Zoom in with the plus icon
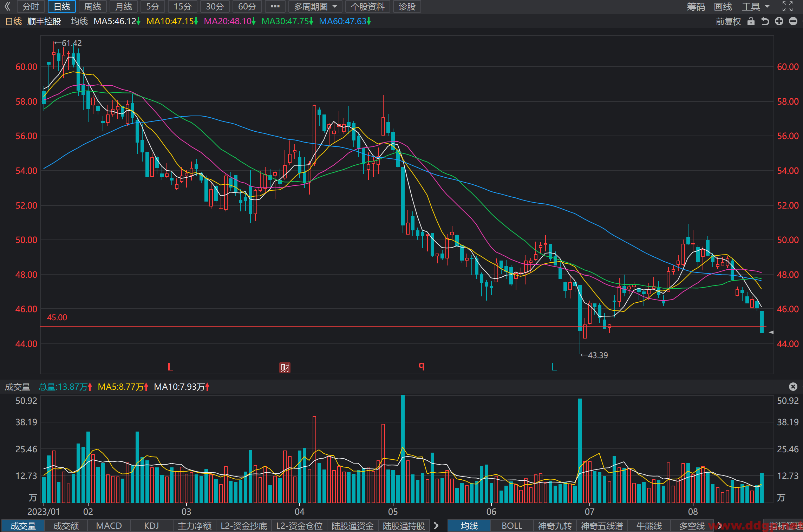The height and width of the screenshot is (532, 803). (779, 21)
